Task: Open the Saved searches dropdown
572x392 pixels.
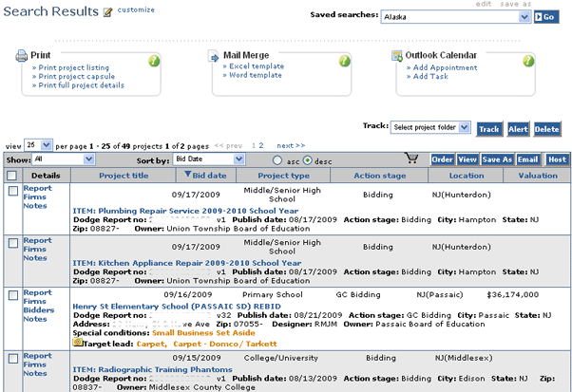Action: click(x=456, y=17)
